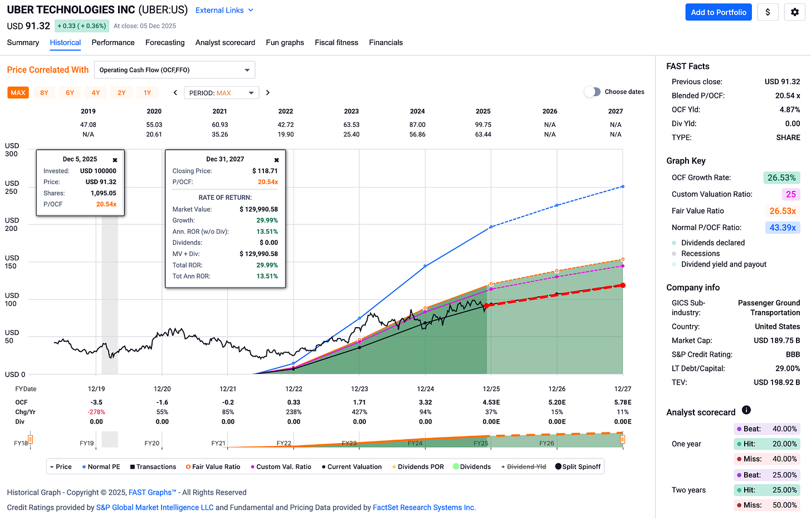Switch to Performance tab
811x532 pixels.
[113, 42]
